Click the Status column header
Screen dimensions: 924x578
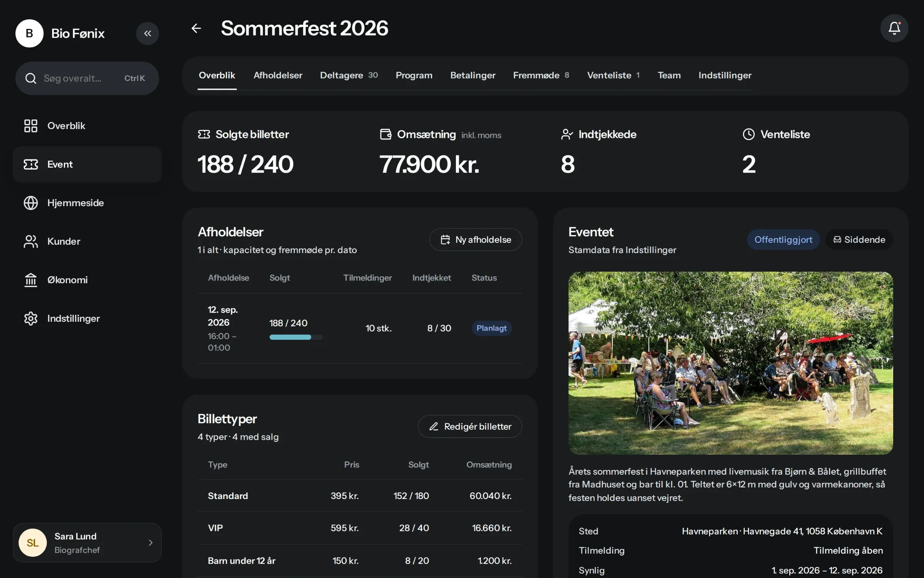[x=484, y=277]
